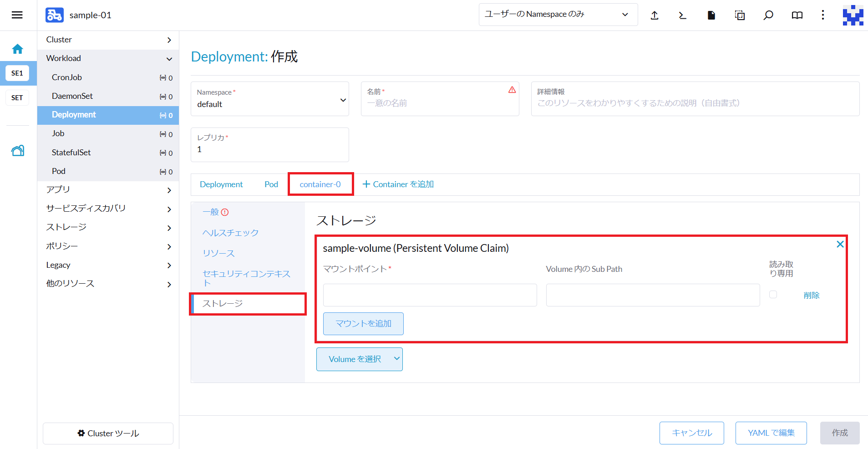Collapse the Workload section
Viewport: 868px width, 449px height.
point(108,58)
